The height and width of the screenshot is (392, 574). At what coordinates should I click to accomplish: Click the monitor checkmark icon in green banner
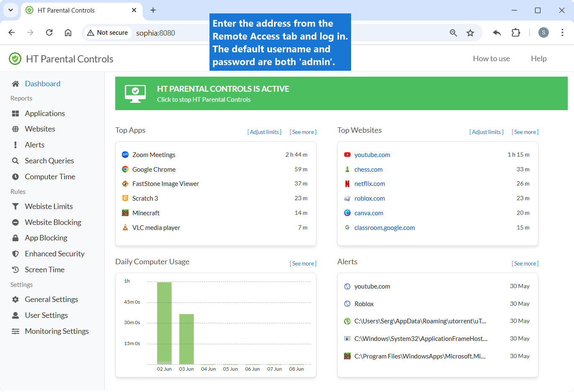click(x=135, y=93)
